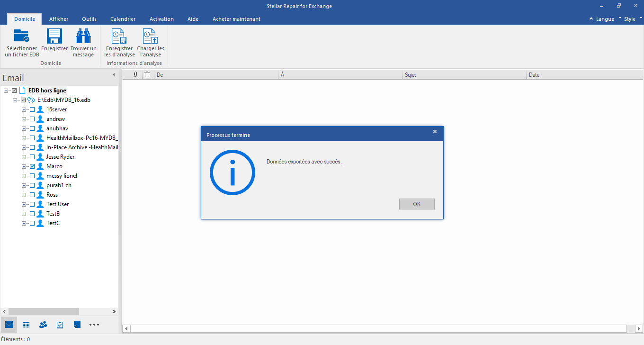Image resolution: width=644 pixels, height=345 pixels.
Task: Click the MYDB_16.edb database icon
Action: pos(31,100)
